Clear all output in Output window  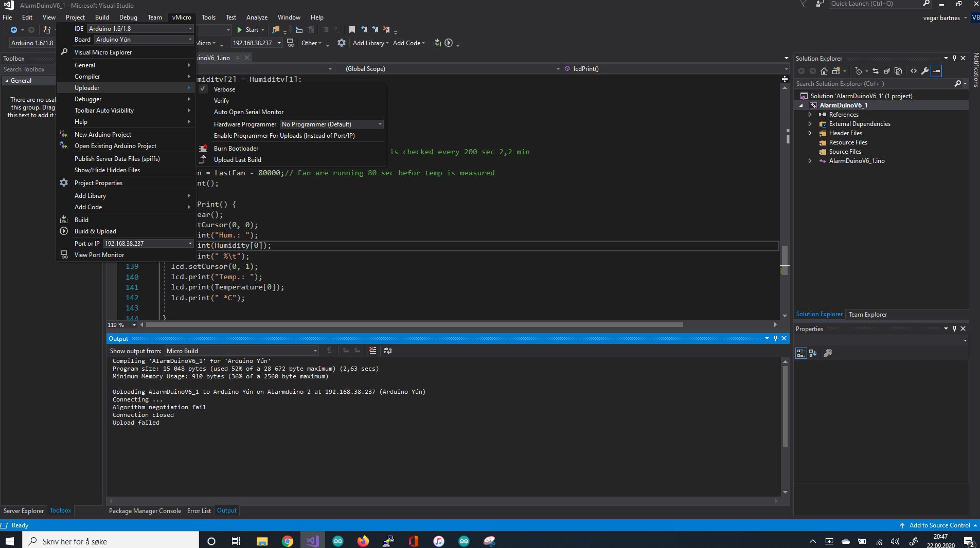click(372, 351)
